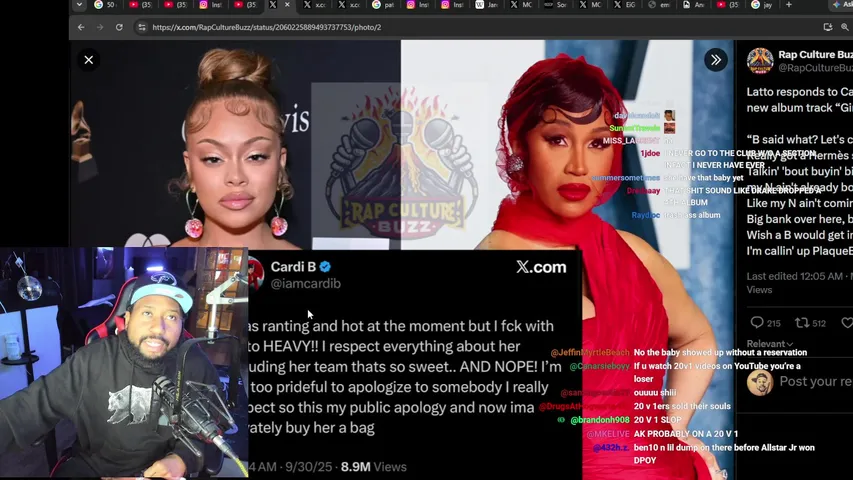Click the MISS_LABONY chat username
The width and height of the screenshot is (853, 480).
point(631,141)
